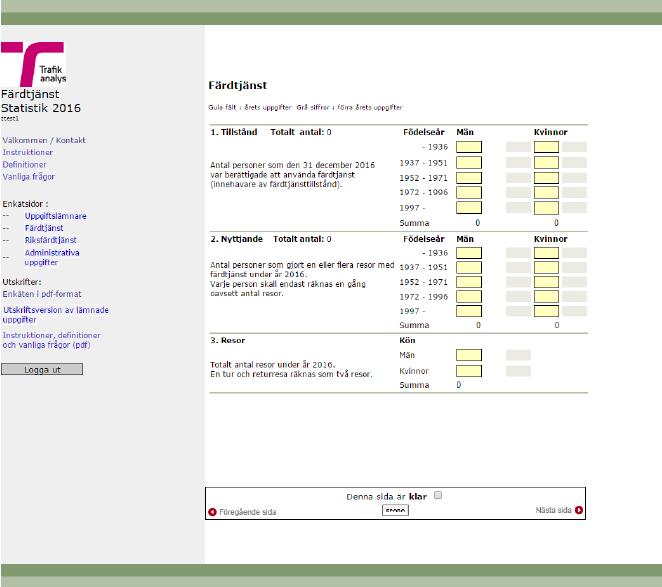Click Tillstånd Män field for 1937-1951

469,163
